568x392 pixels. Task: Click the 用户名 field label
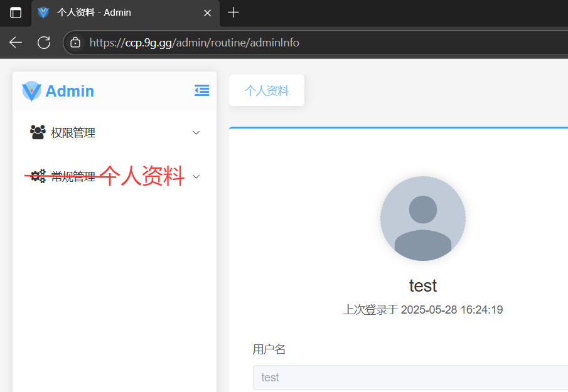pyautogui.click(x=269, y=349)
